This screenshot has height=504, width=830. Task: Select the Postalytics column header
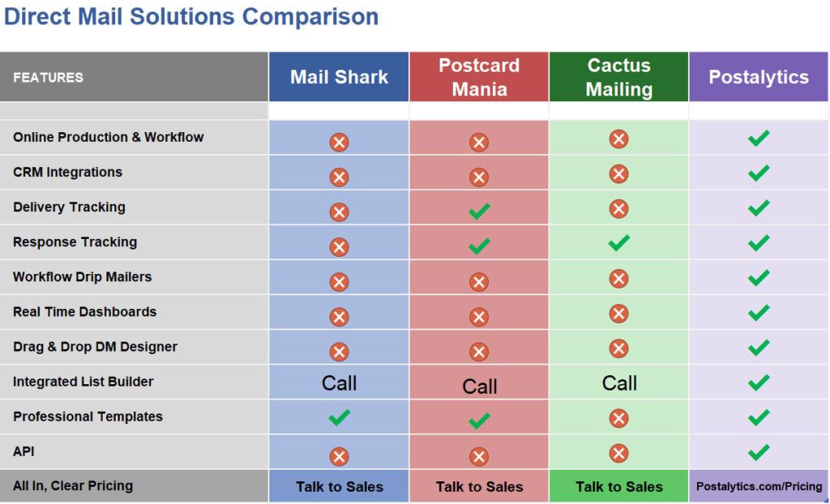pos(759,77)
